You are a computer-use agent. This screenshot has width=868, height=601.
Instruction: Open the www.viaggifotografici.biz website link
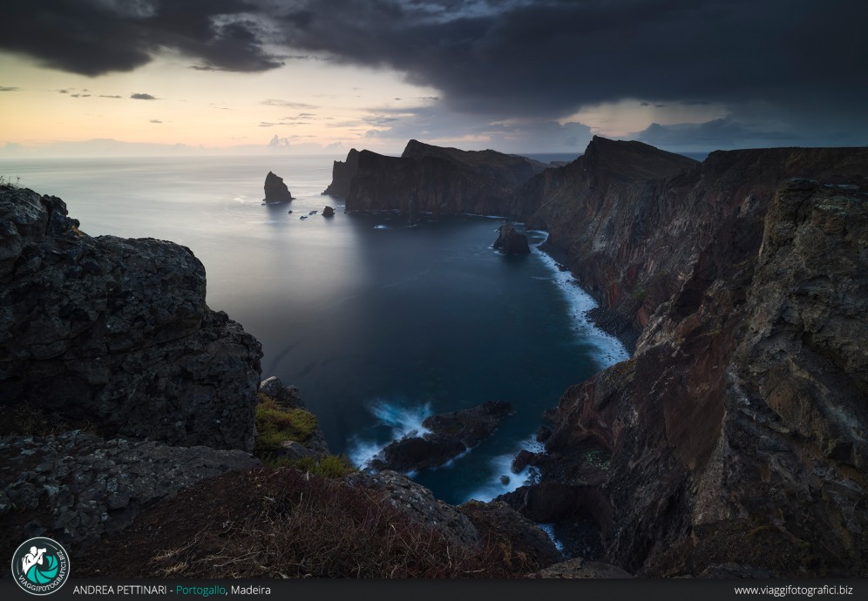pyautogui.click(x=793, y=591)
